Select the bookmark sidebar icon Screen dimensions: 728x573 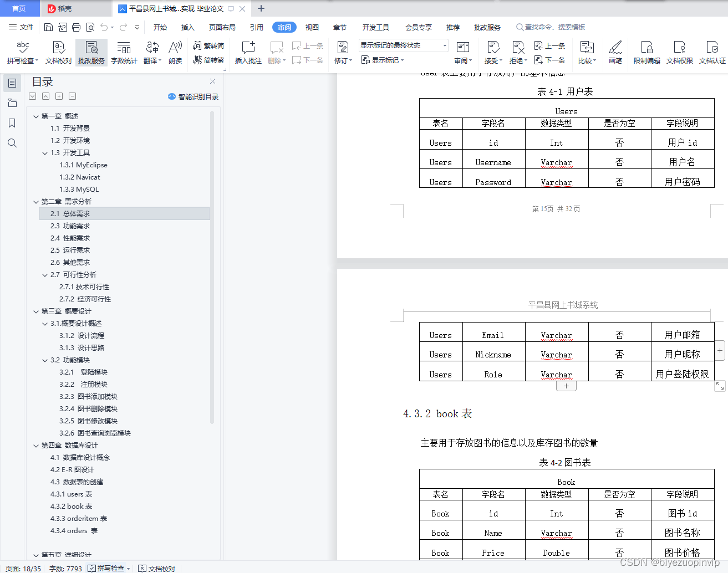tap(12, 123)
